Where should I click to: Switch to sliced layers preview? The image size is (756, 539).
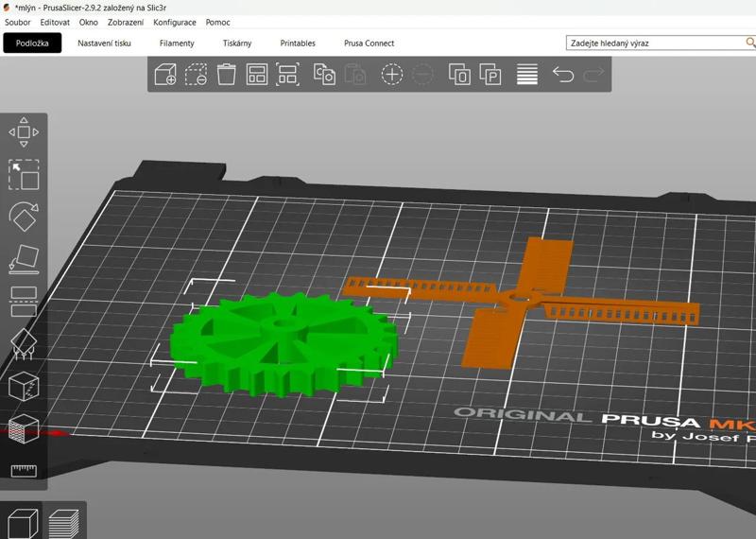64,521
